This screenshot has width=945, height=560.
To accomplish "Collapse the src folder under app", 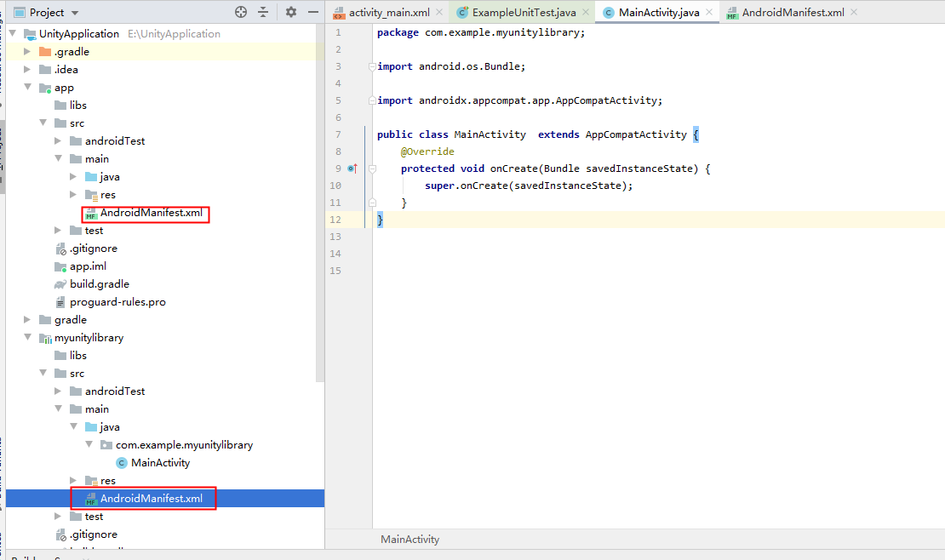I will pos(43,123).
